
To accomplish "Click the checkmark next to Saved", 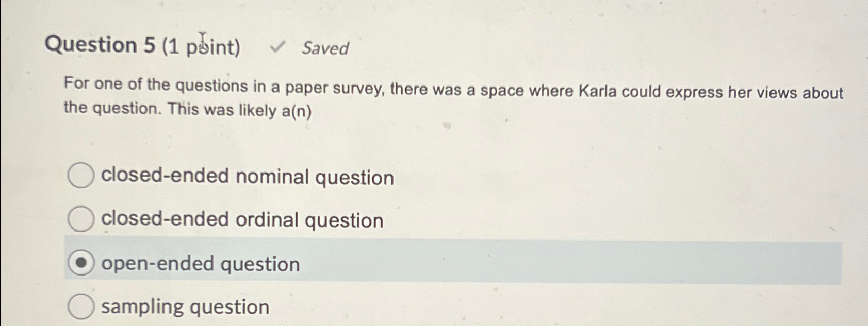I will point(279,48).
